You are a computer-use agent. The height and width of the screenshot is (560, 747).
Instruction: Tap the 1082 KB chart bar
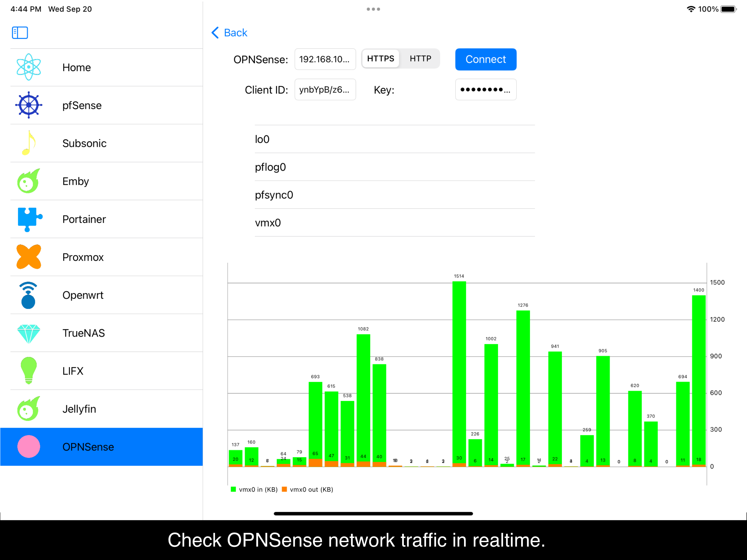[363, 400]
